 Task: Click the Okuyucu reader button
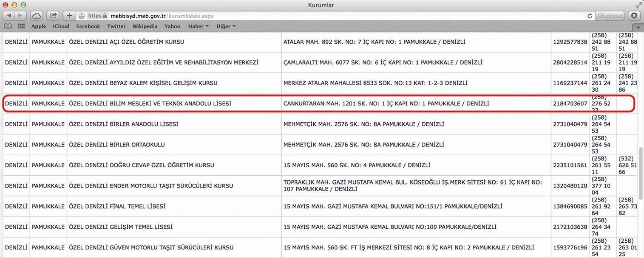(x=610, y=16)
